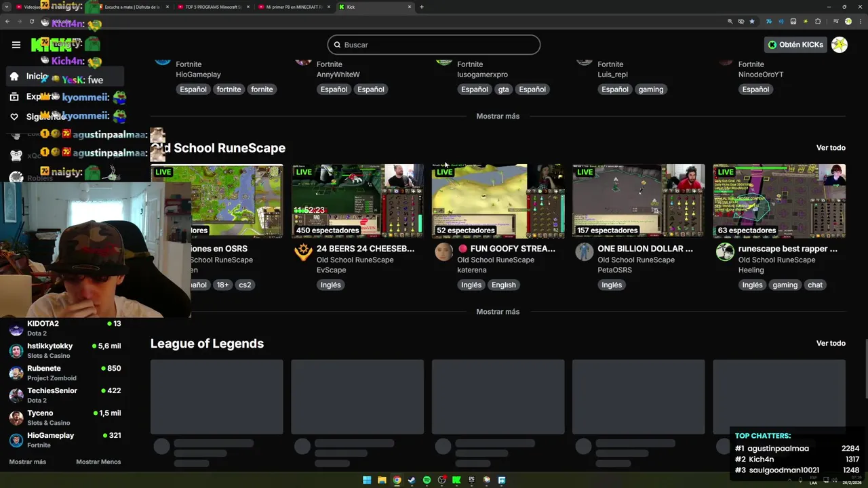Screen dimensions: 868x488
Task: Click channel name AnnyWhiteW
Action: pos(338,75)
